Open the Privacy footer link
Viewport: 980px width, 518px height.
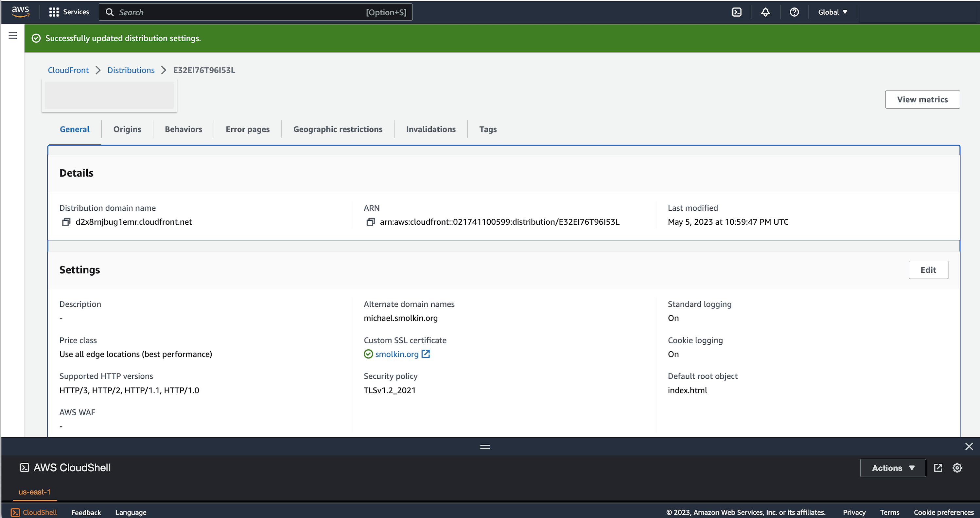[854, 512]
